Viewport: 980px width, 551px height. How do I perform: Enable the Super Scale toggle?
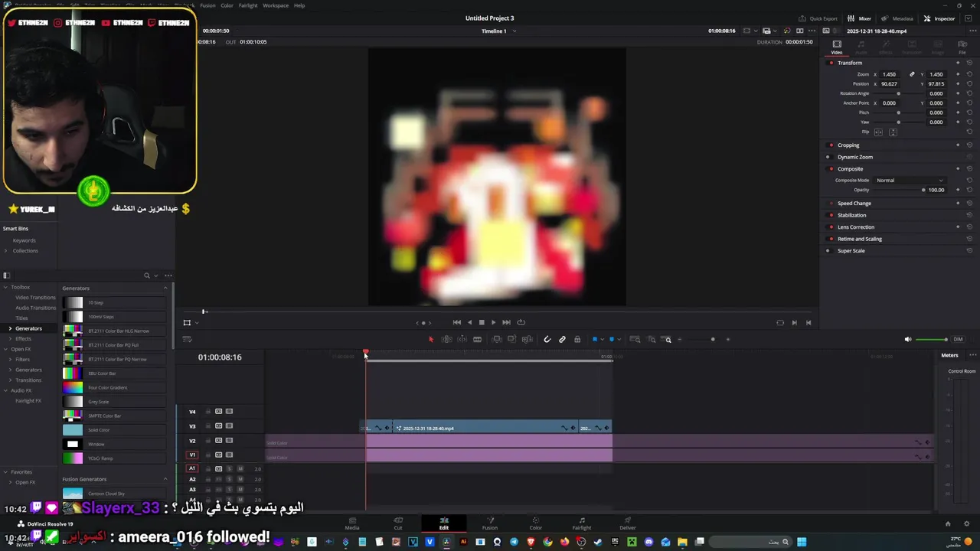pyautogui.click(x=828, y=250)
